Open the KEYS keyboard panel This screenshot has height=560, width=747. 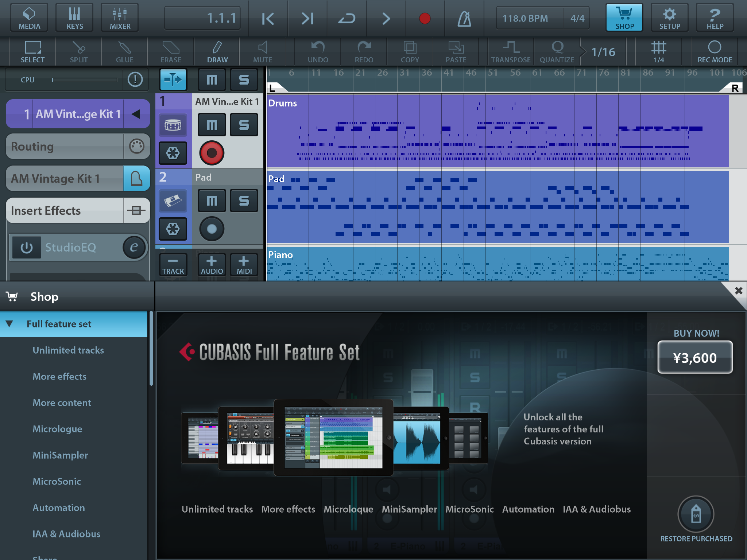pos(74,17)
